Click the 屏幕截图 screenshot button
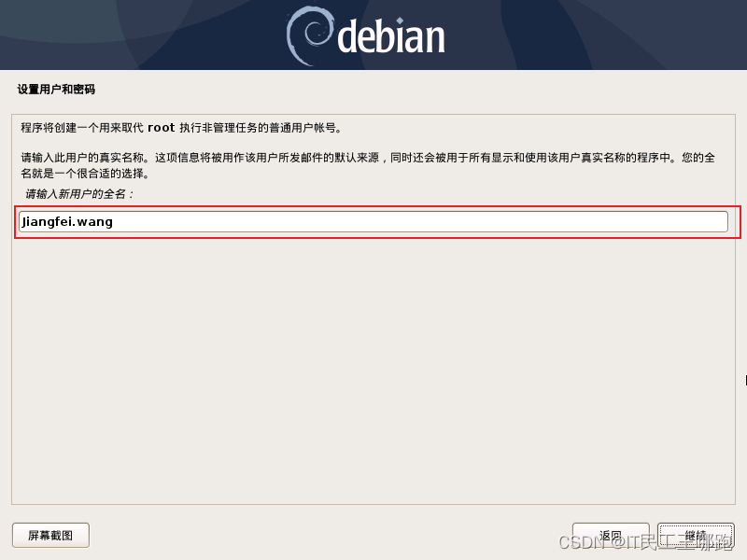The height and width of the screenshot is (560, 747). click(x=50, y=535)
